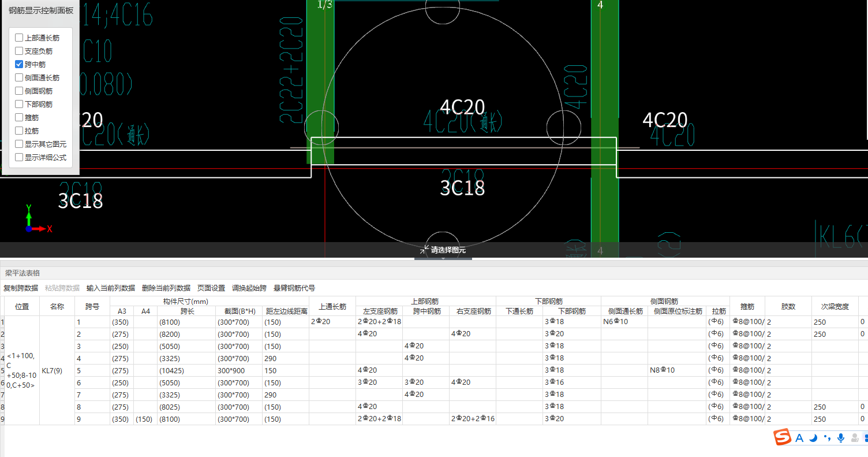The image size is (868, 457).
Task: Tick the 侧面钢筋 checkbox
Action: click(x=19, y=91)
